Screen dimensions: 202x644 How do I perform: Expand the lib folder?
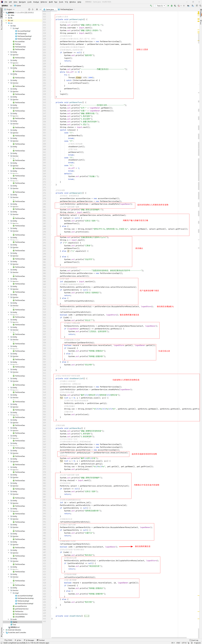[x=6, y=18]
